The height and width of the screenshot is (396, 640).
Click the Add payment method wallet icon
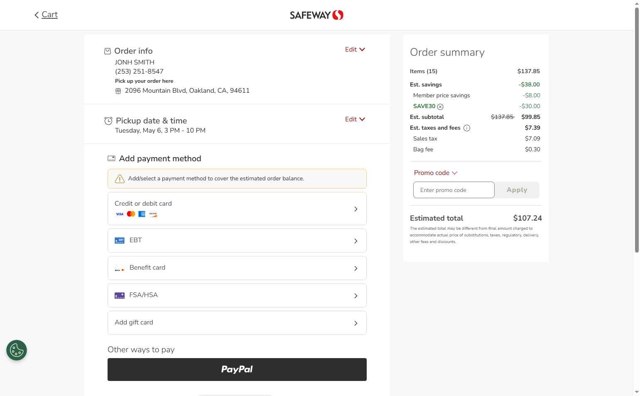111,158
